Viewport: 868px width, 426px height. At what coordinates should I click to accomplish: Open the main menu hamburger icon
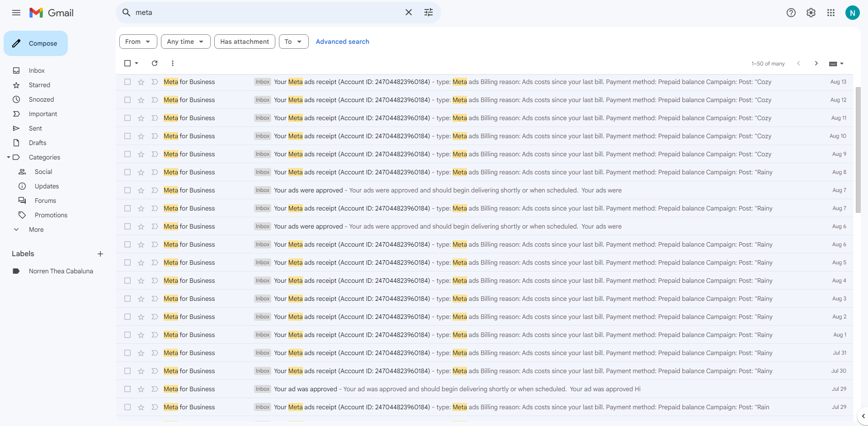point(16,13)
